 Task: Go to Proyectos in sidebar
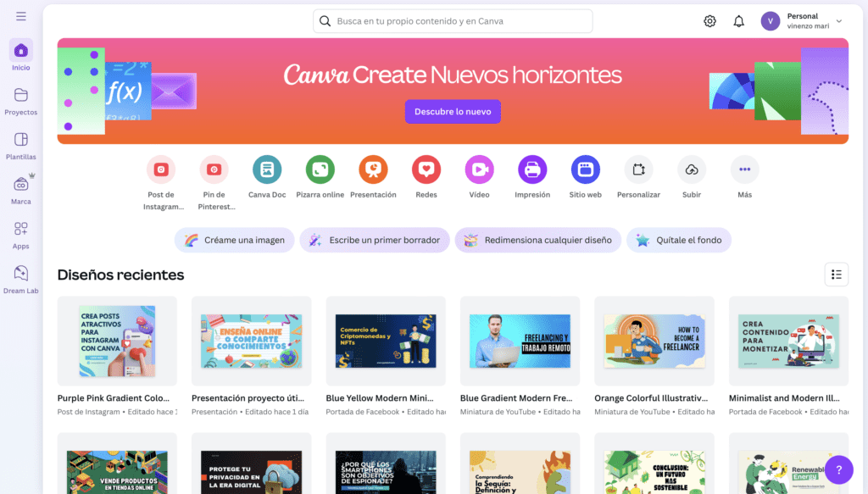[21, 101]
